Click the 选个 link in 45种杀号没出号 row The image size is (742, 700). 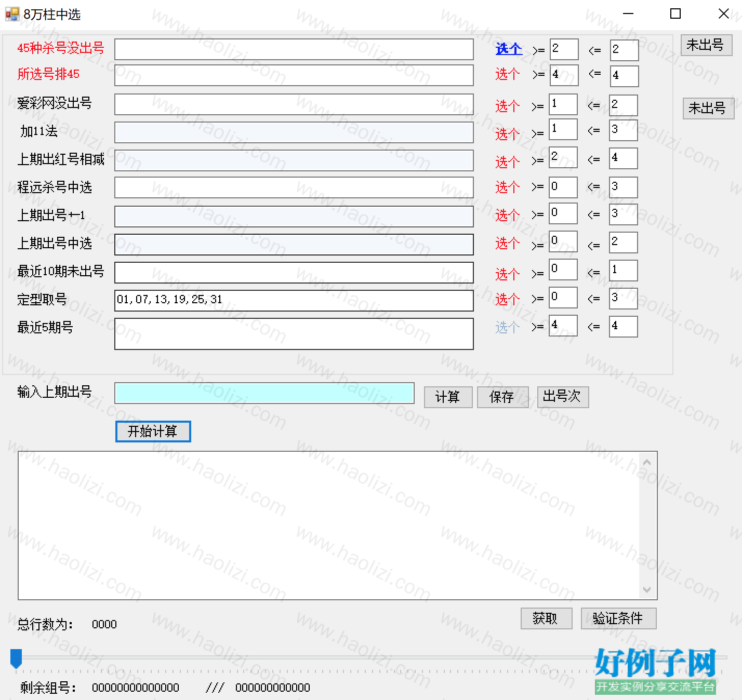(509, 49)
